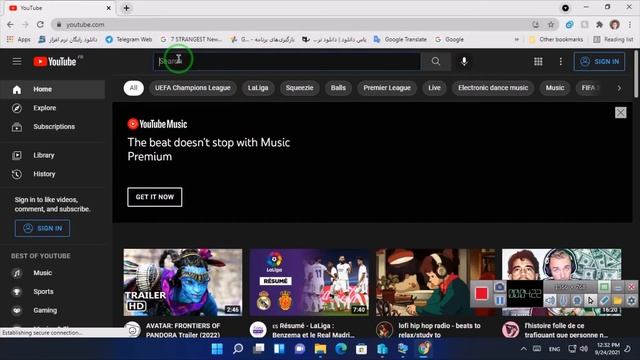This screenshot has height=360, width=640.
Task: Open the YouTube hamburger guide menu
Action: pyautogui.click(x=17, y=62)
